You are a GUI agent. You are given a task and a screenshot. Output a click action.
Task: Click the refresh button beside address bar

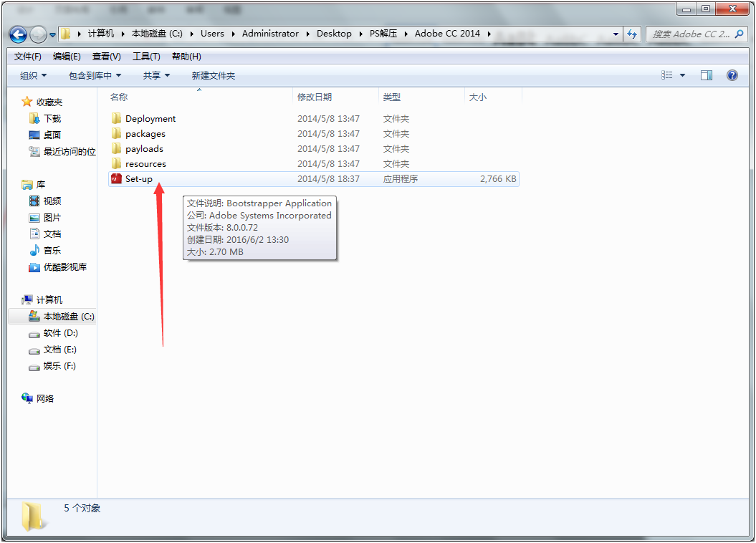pos(631,34)
